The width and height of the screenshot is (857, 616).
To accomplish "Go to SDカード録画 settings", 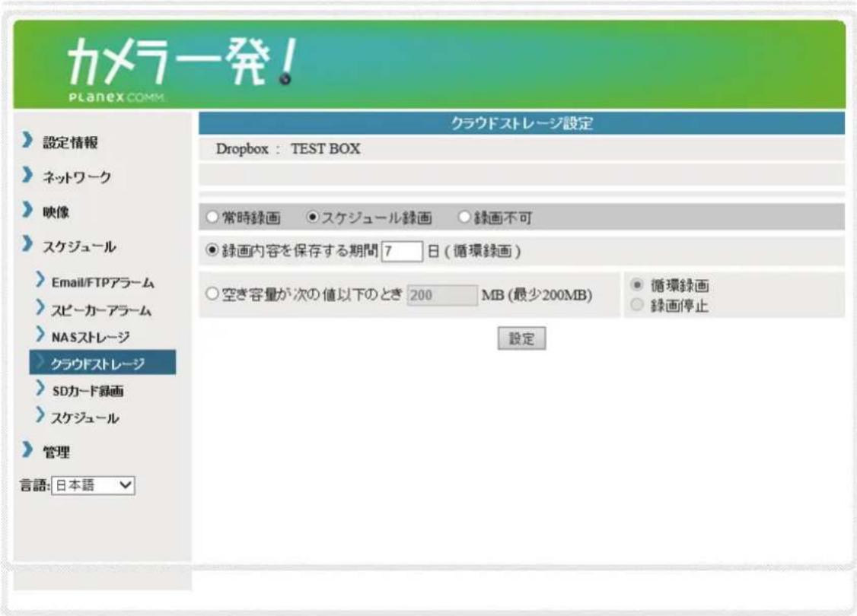I will (88, 390).
